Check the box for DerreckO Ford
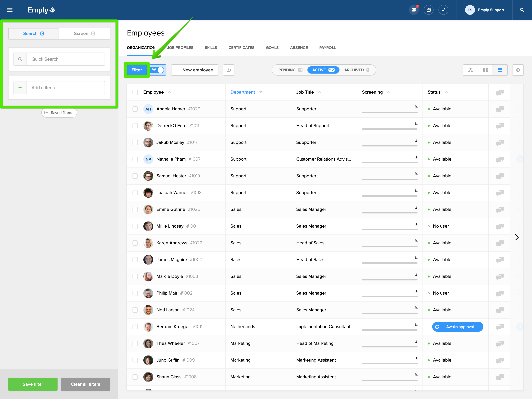The height and width of the screenshot is (399, 532). tap(135, 126)
